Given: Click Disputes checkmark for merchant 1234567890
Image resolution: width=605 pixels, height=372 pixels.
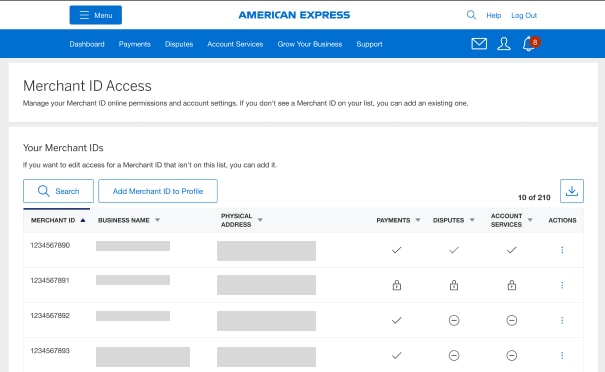Looking at the screenshot, I should pos(454,250).
